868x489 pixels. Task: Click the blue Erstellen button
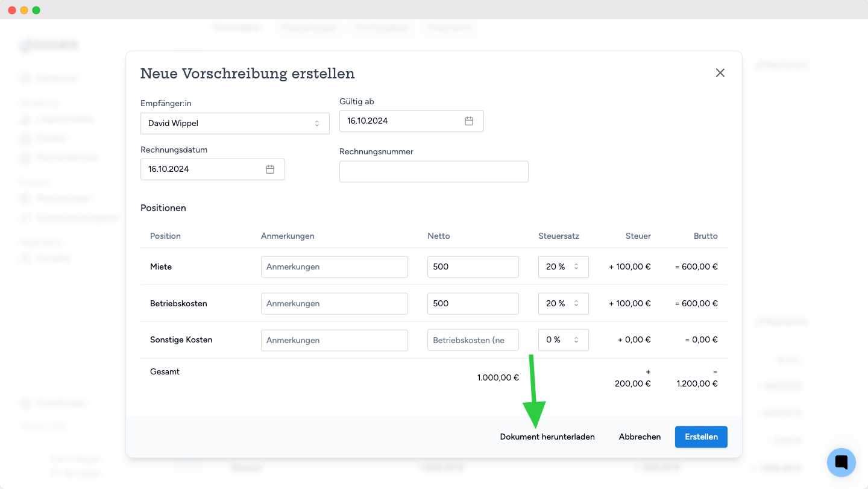click(x=701, y=437)
